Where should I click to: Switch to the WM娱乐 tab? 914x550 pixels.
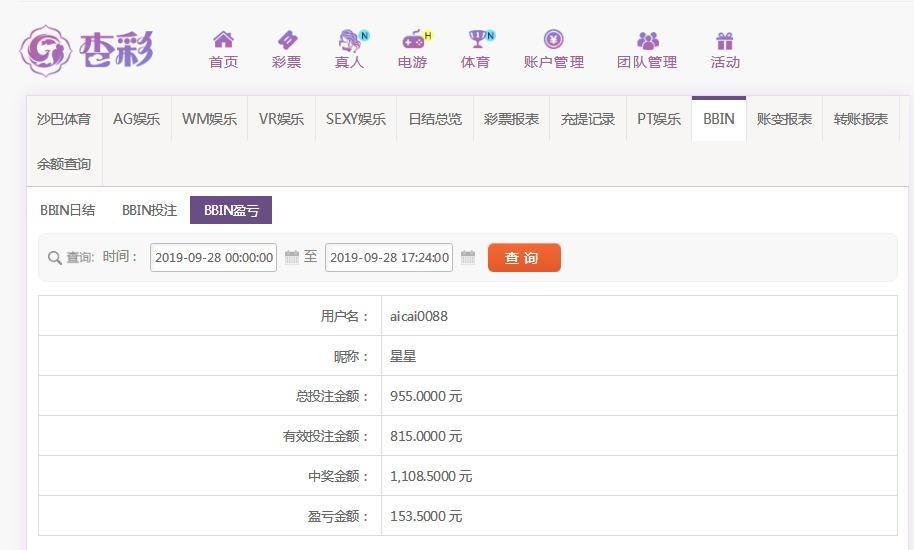coord(209,119)
